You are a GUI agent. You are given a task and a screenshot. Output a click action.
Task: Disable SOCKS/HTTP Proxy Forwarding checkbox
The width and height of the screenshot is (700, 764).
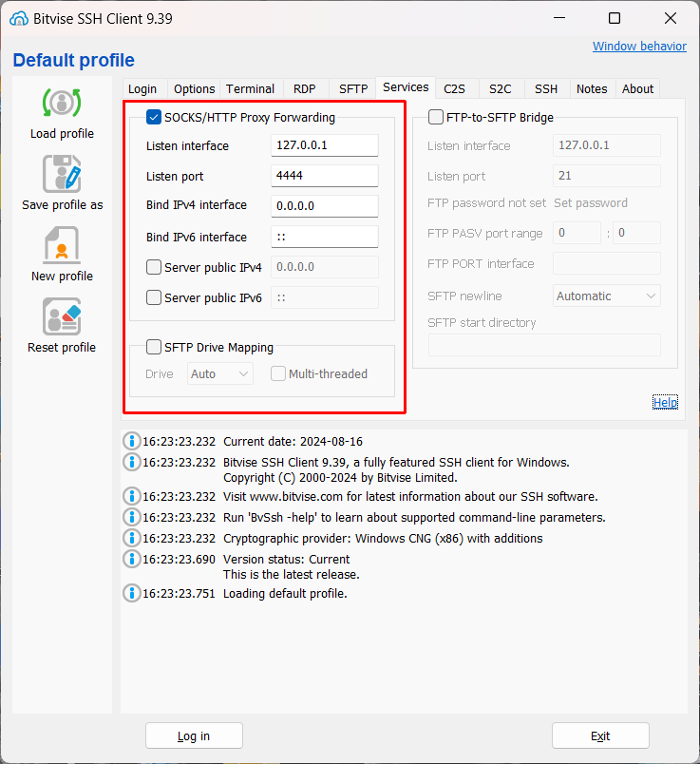pyautogui.click(x=154, y=118)
